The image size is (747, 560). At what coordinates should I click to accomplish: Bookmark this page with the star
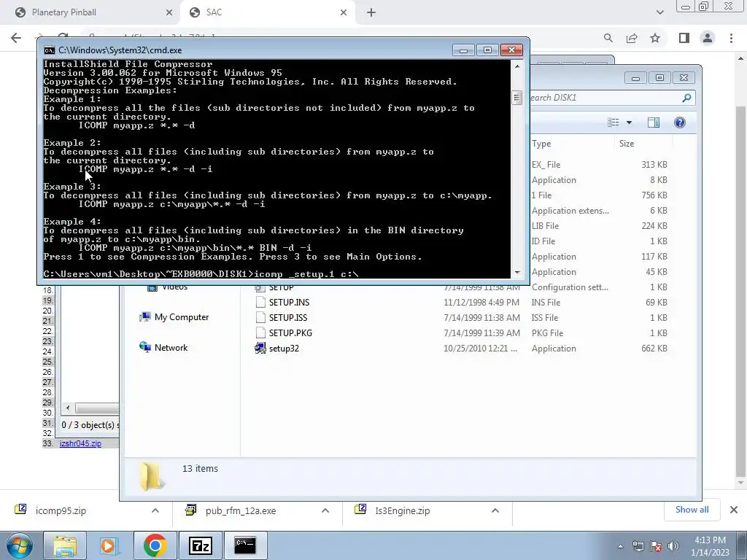point(655,38)
